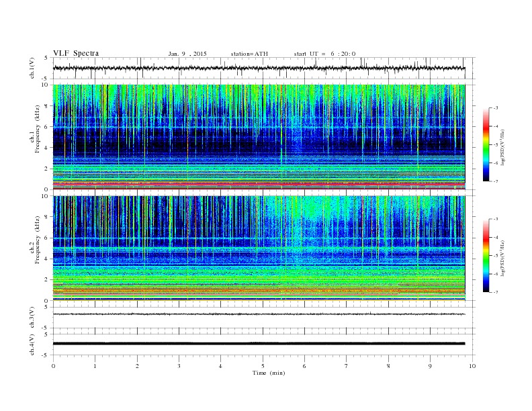Click time axis tick label "4"

pyautogui.click(x=220, y=366)
